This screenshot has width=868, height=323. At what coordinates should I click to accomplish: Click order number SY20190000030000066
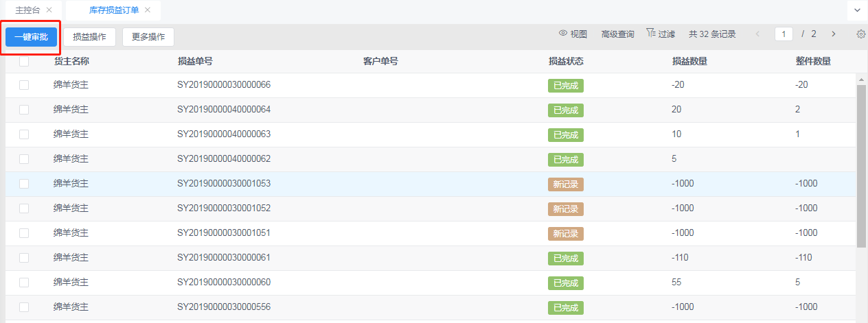(x=224, y=85)
